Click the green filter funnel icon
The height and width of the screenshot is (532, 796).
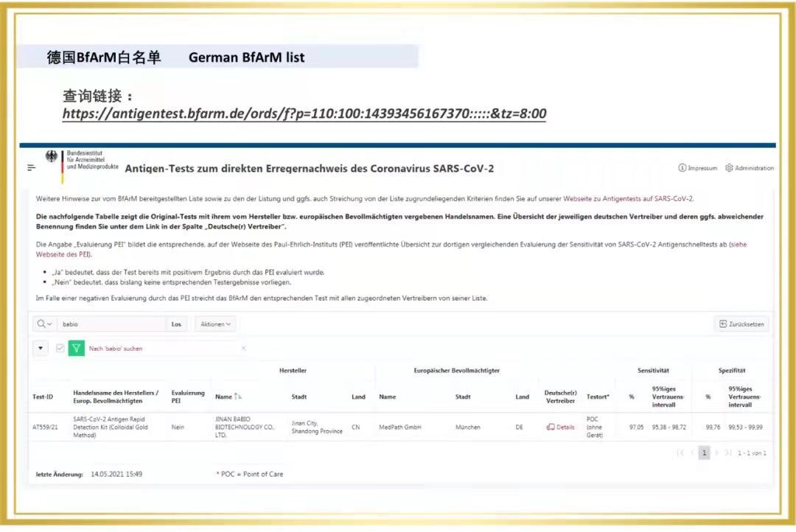point(76,349)
